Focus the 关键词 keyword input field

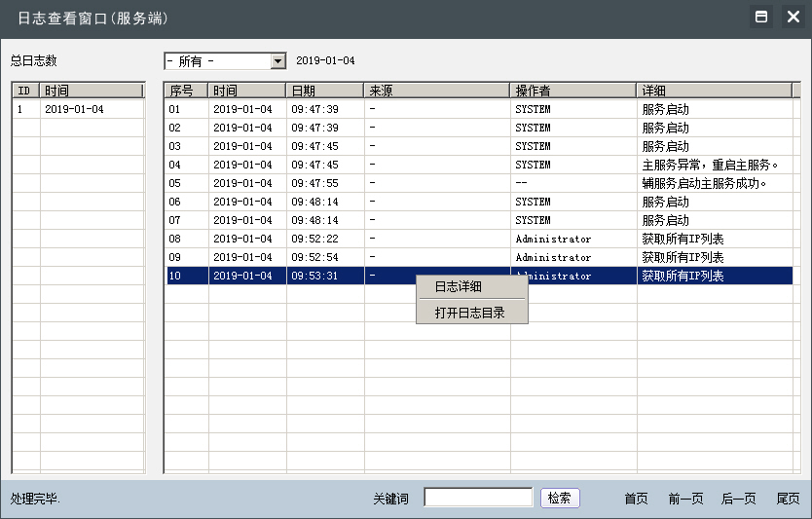click(478, 498)
